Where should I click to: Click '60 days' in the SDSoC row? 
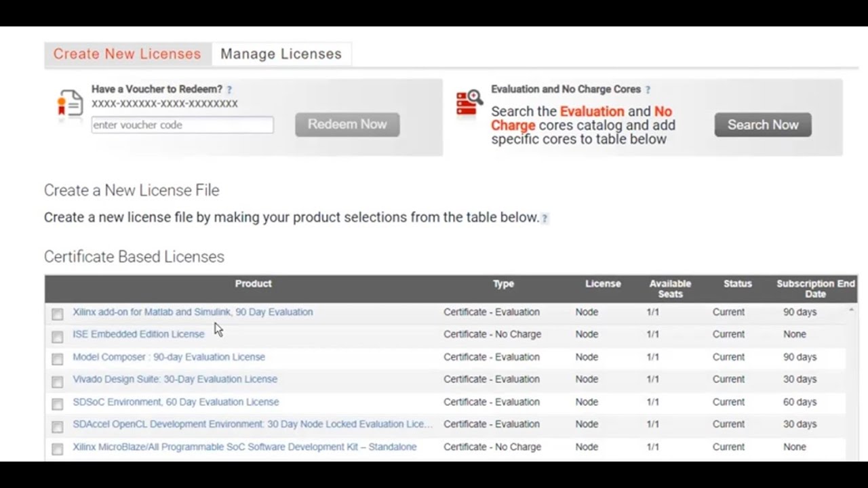(x=800, y=402)
